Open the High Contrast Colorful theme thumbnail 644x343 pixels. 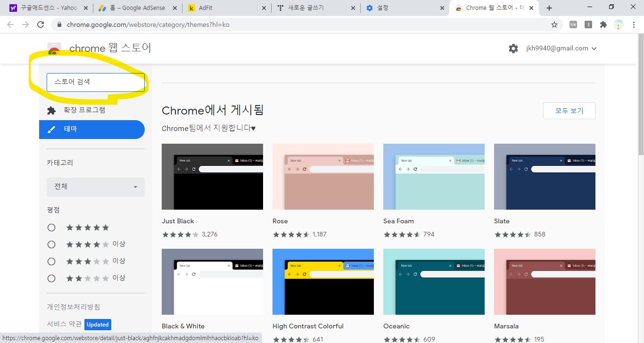[x=323, y=282]
